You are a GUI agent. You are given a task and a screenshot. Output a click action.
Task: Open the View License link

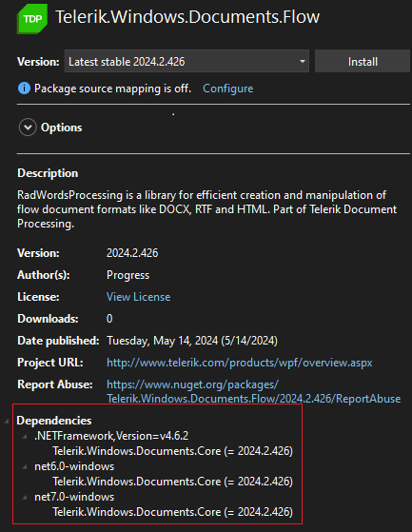[138, 297]
